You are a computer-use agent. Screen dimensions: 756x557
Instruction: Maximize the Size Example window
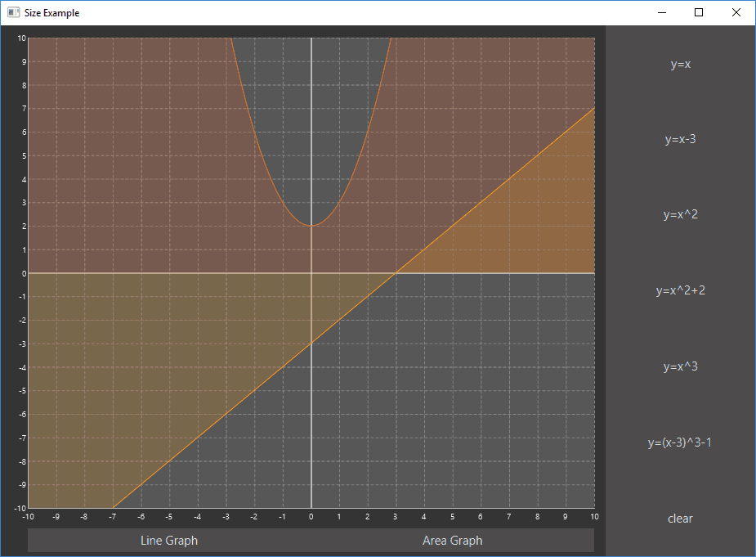[699, 13]
